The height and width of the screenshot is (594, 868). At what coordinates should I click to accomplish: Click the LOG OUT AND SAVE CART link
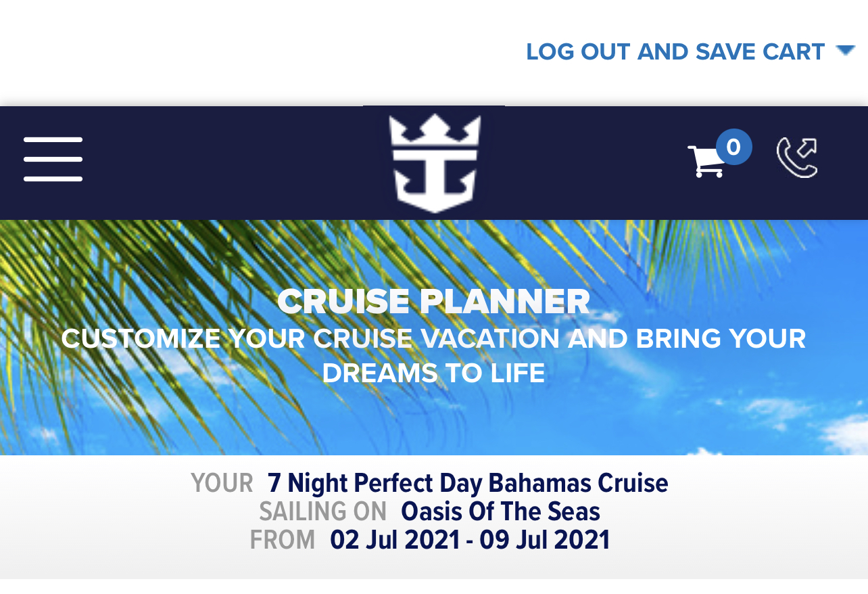[675, 51]
